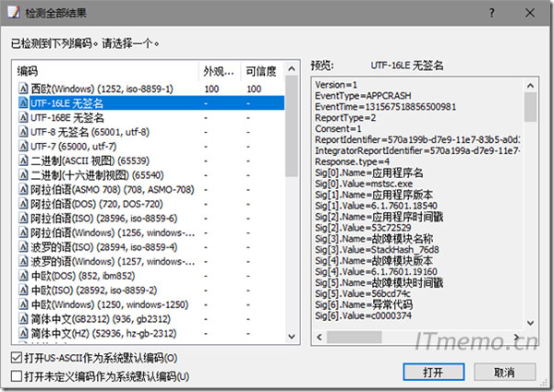
Task: Select 二进制(十六进制视图) (65540) entry
Action: pyautogui.click(x=97, y=175)
